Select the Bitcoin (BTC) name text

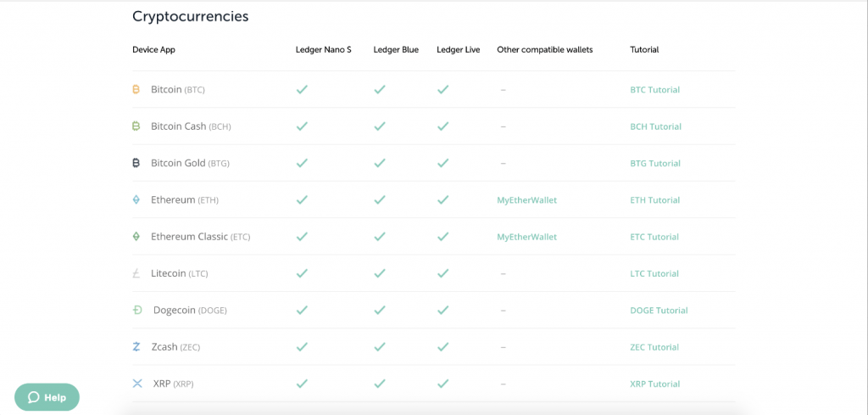tap(178, 89)
